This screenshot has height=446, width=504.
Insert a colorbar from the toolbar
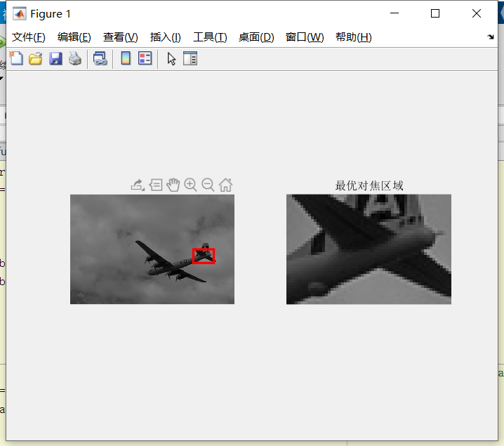tap(126, 58)
